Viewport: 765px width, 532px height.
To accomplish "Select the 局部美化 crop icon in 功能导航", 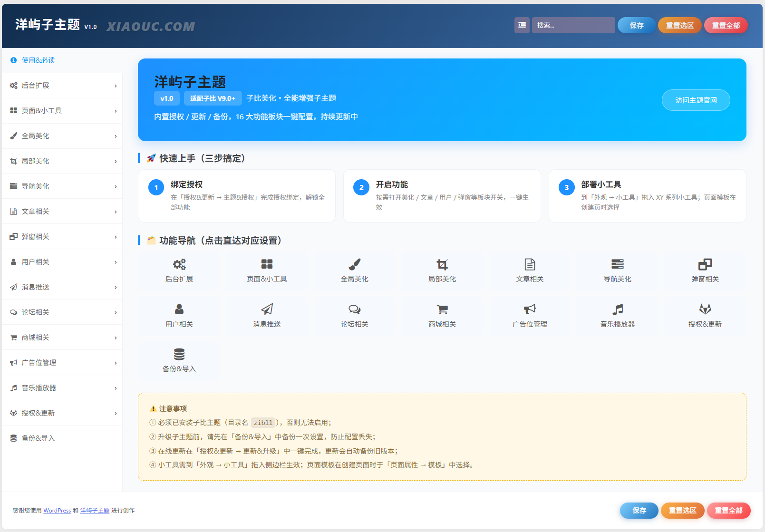I will point(442,264).
